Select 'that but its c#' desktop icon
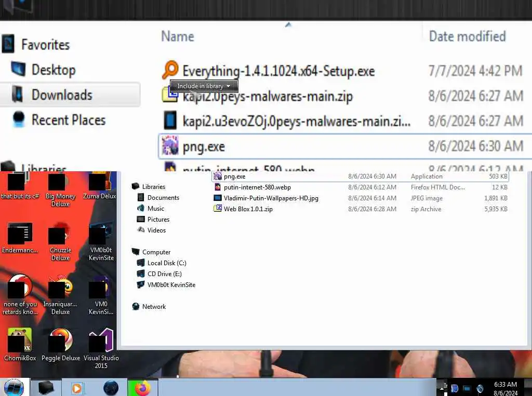The width and height of the screenshot is (532, 396). click(20, 186)
